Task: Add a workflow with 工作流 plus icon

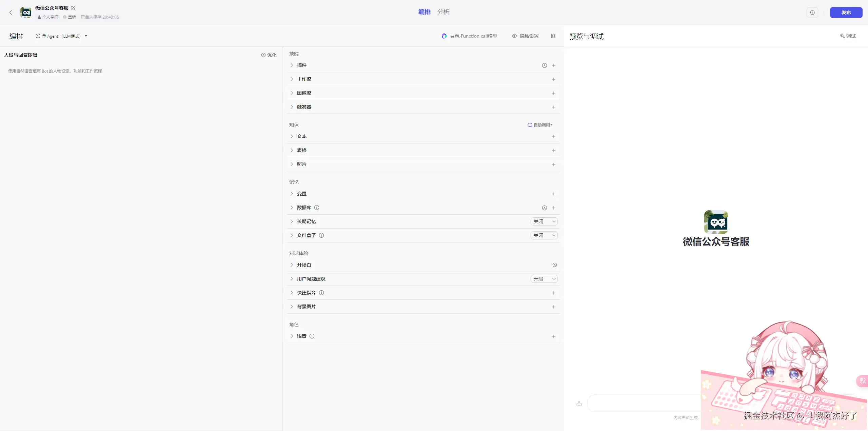Action: 553,79
